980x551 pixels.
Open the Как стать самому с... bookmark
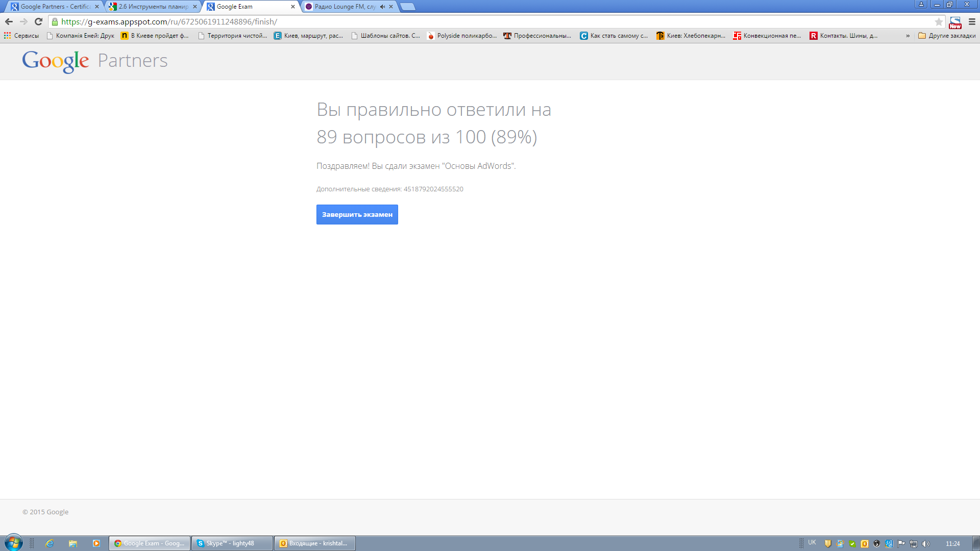tap(614, 36)
